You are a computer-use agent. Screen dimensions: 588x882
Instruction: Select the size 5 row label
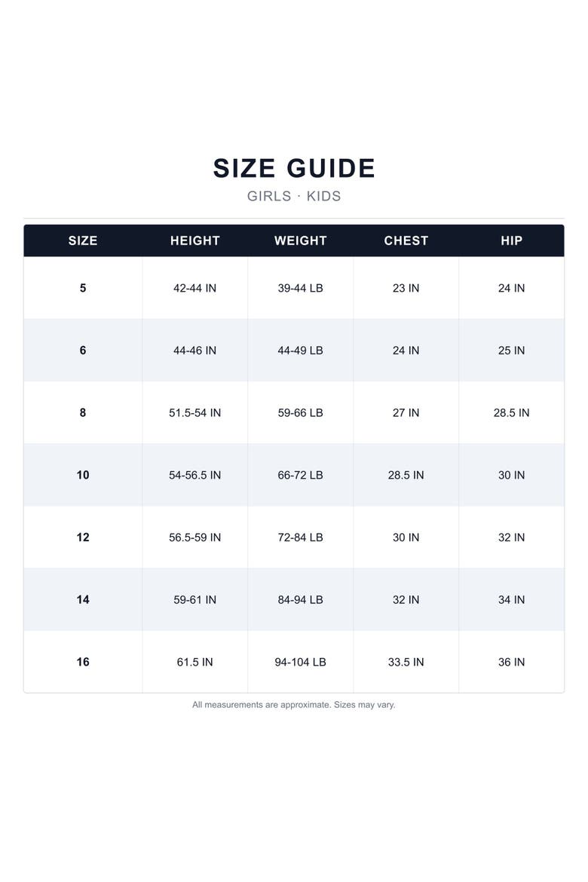click(83, 288)
